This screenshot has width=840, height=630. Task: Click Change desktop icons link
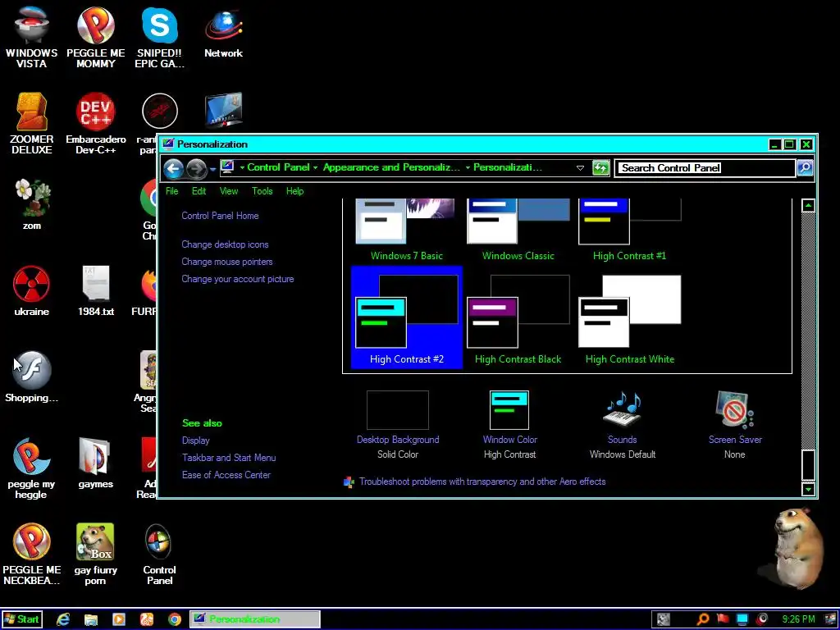(x=225, y=244)
